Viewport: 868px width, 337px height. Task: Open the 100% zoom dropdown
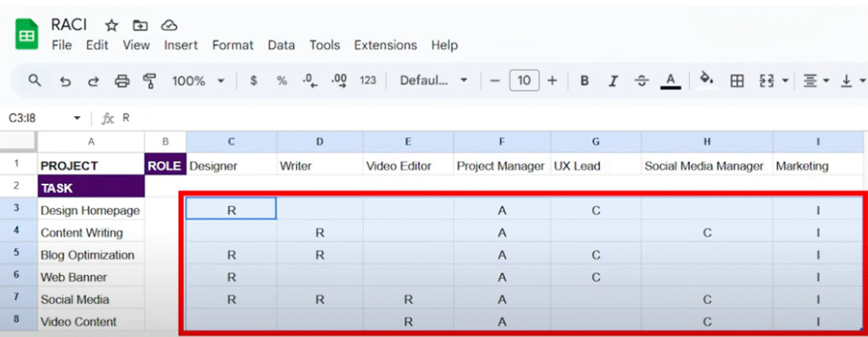[x=198, y=80]
